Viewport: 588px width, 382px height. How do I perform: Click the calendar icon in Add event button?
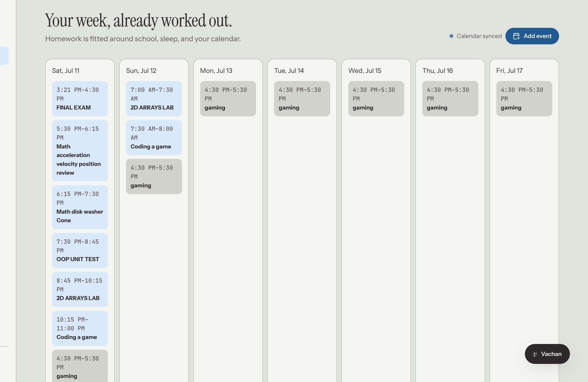point(516,36)
